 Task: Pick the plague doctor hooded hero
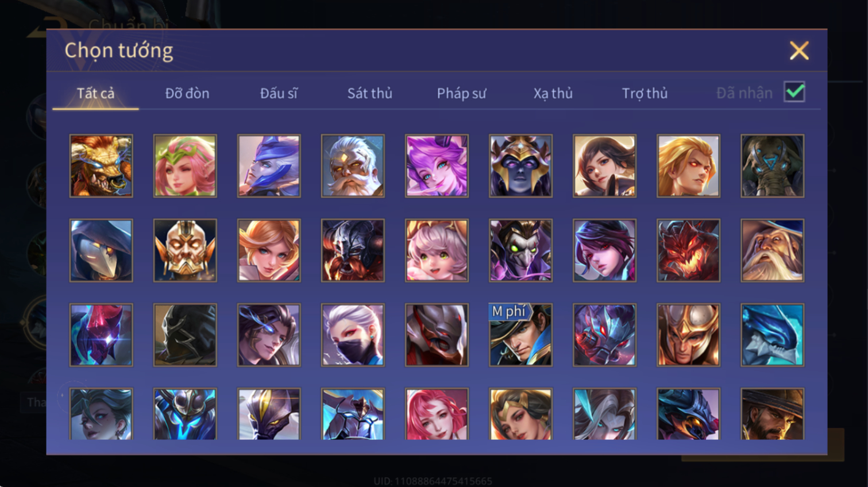[x=101, y=250]
